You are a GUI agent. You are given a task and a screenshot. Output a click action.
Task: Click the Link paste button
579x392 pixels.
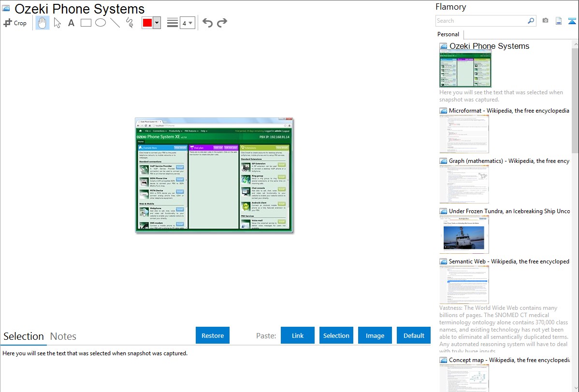pos(298,335)
